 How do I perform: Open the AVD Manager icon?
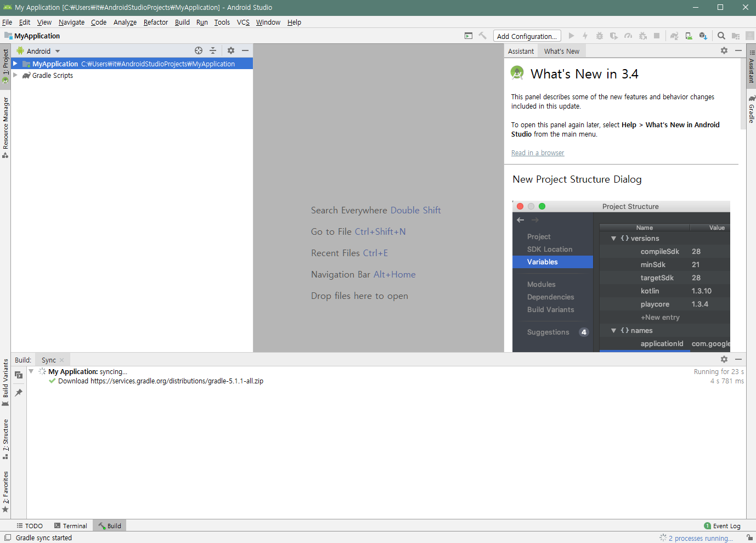(x=689, y=36)
